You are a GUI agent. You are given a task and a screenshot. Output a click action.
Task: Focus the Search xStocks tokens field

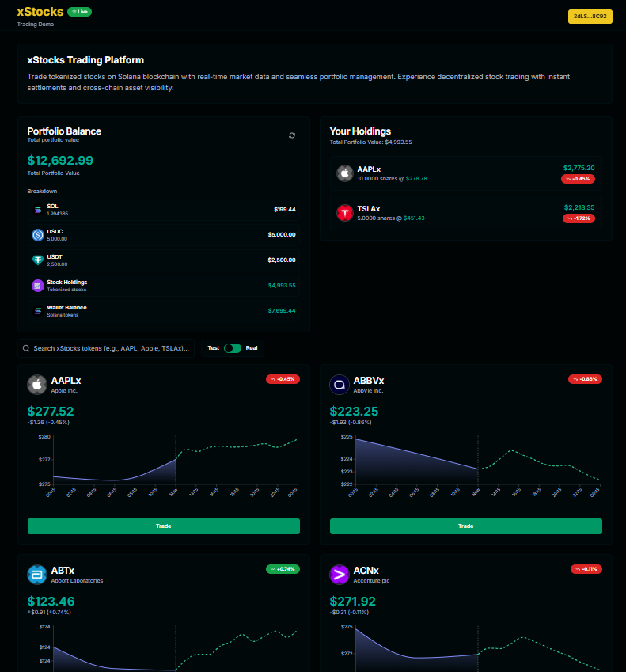click(106, 348)
